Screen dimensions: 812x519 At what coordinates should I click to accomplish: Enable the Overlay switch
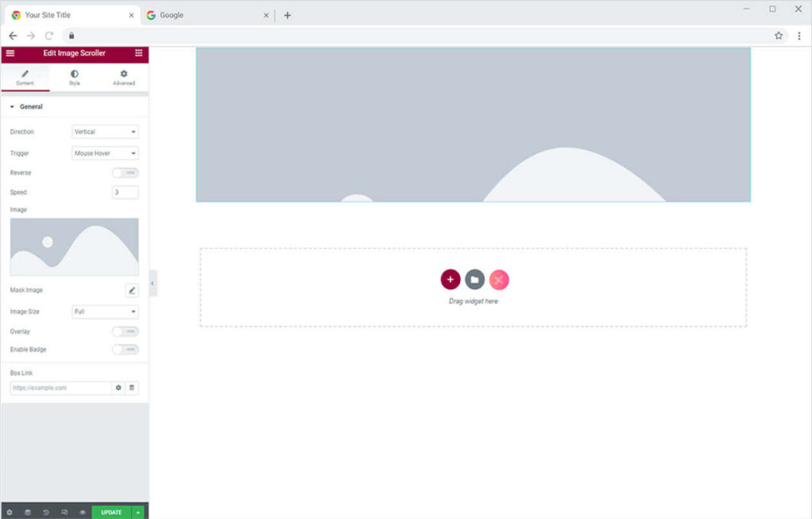click(x=124, y=332)
